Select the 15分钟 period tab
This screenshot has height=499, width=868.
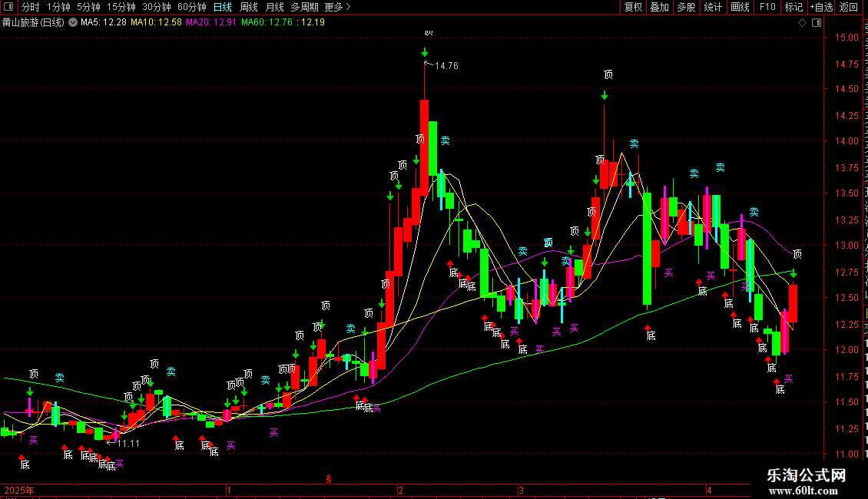click(x=121, y=7)
